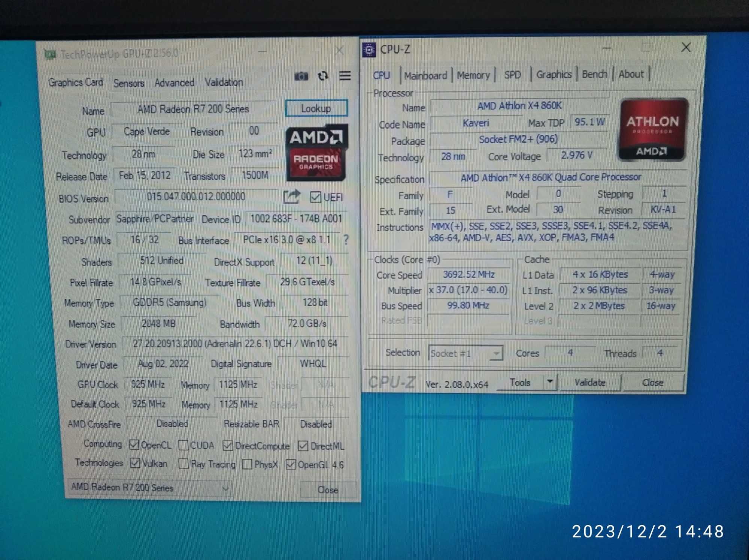Switch to the Graphics tab in CPU-Z
Screen dimensions: 749x560
[x=554, y=74]
